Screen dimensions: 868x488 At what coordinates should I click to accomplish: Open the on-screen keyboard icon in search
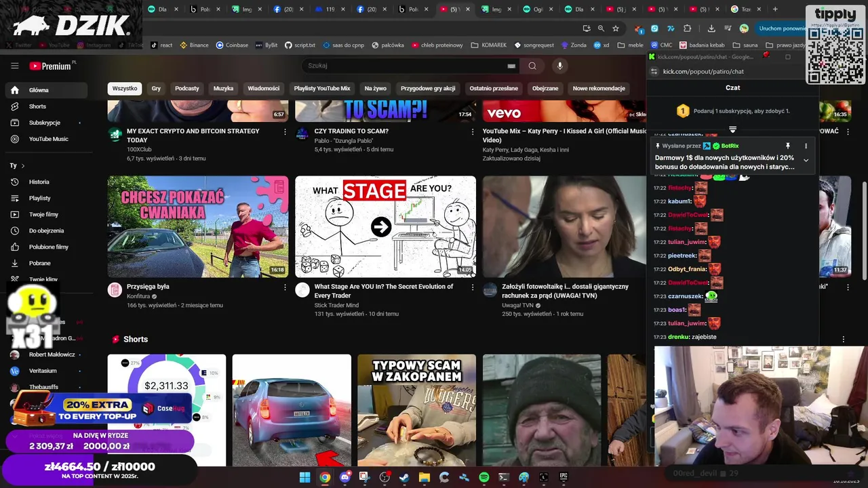511,66
